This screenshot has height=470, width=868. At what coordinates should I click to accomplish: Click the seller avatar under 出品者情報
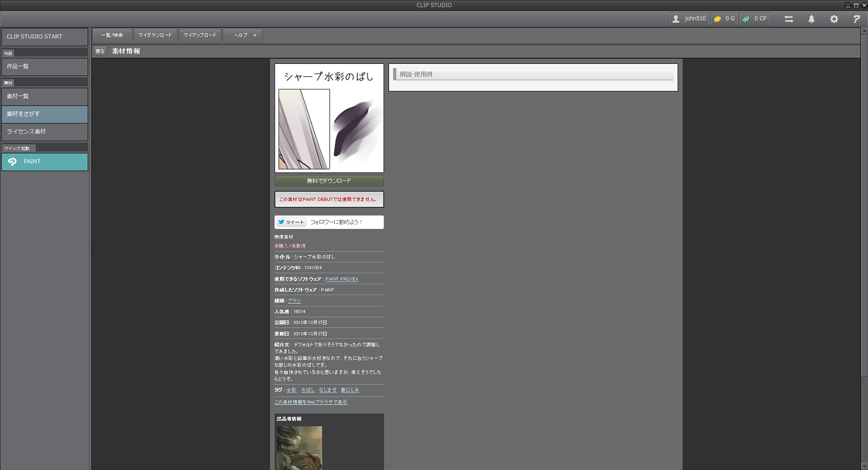click(299, 448)
